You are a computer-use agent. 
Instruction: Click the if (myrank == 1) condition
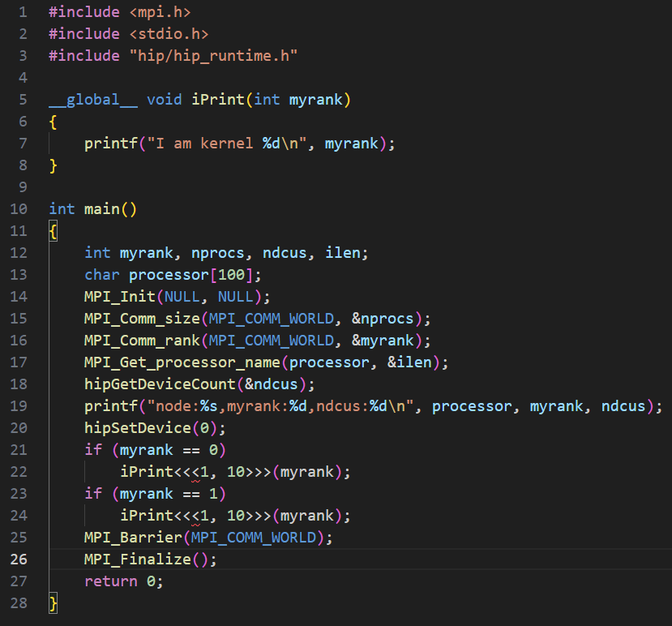click(x=155, y=494)
